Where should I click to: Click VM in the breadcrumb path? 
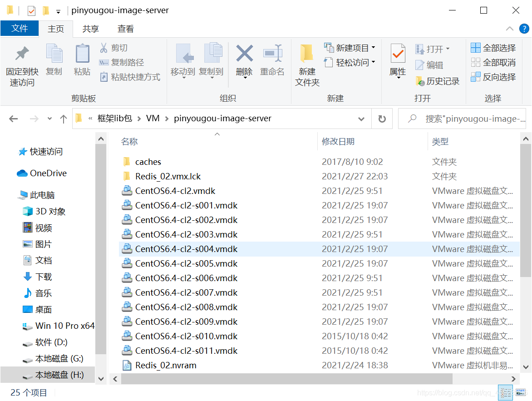[153, 118]
